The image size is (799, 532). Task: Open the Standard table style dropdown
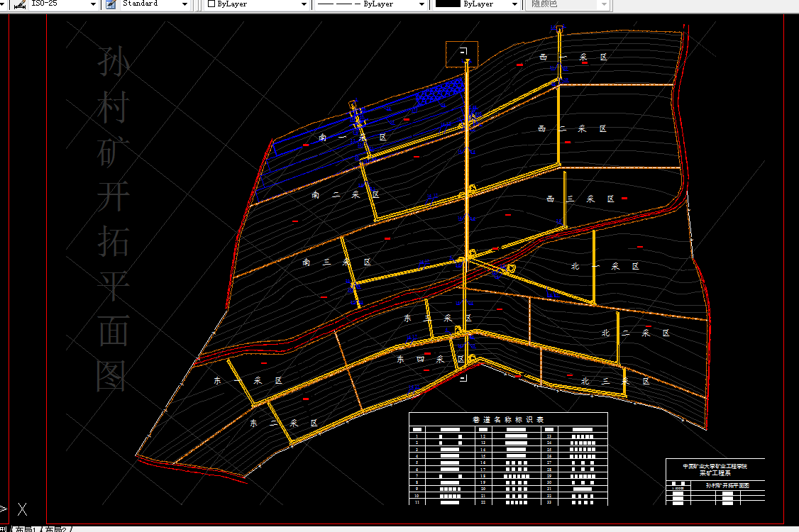[x=184, y=4]
